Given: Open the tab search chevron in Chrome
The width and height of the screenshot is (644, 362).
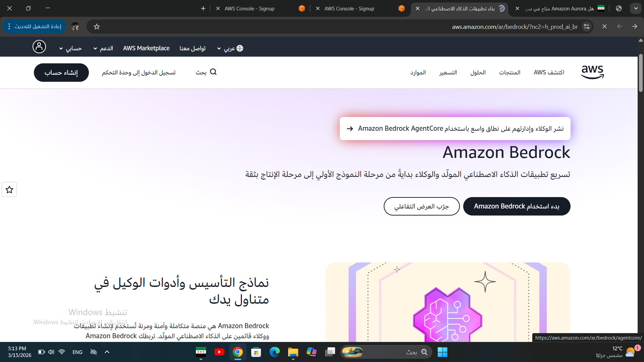Looking at the screenshot, I should click(x=636, y=8).
